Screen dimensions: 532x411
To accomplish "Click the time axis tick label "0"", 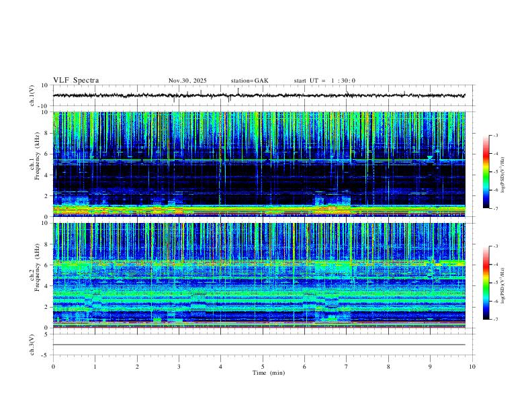I will (x=53, y=367).
